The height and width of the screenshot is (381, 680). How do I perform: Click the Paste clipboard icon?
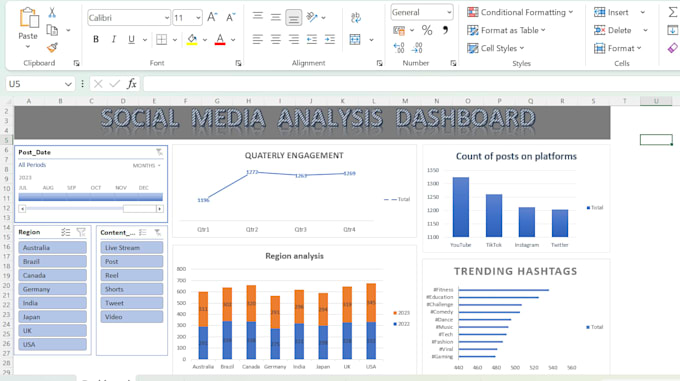point(28,19)
